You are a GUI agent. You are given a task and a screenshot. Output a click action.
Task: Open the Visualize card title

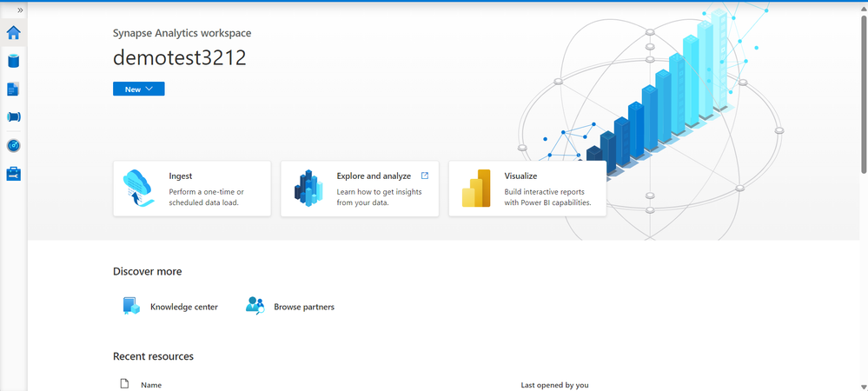pos(520,176)
